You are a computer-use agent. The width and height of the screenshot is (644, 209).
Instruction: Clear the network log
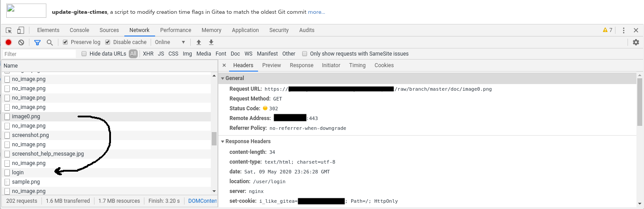[21, 42]
